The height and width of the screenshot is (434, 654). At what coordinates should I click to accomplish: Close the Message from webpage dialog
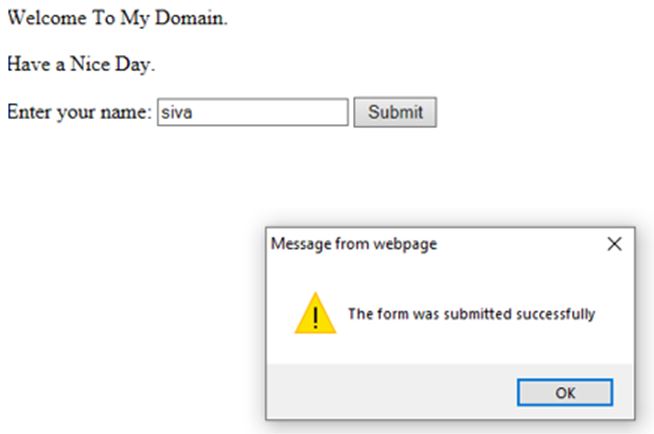[x=614, y=243]
